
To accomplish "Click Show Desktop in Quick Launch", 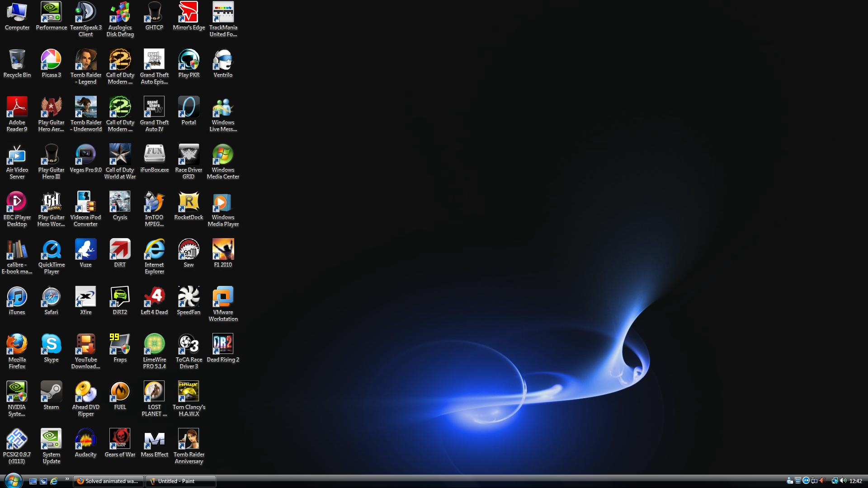I will click(x=33, y=481).
